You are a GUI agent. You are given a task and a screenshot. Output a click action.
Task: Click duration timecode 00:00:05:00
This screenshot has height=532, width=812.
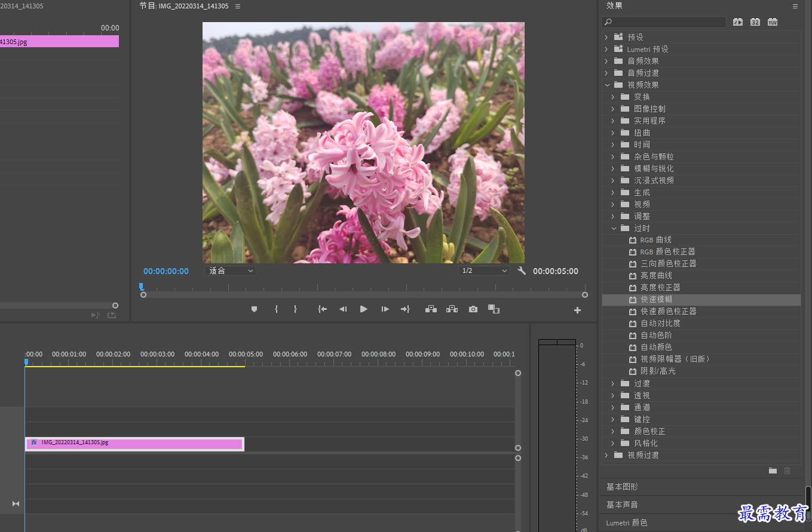tap(556, 271)
